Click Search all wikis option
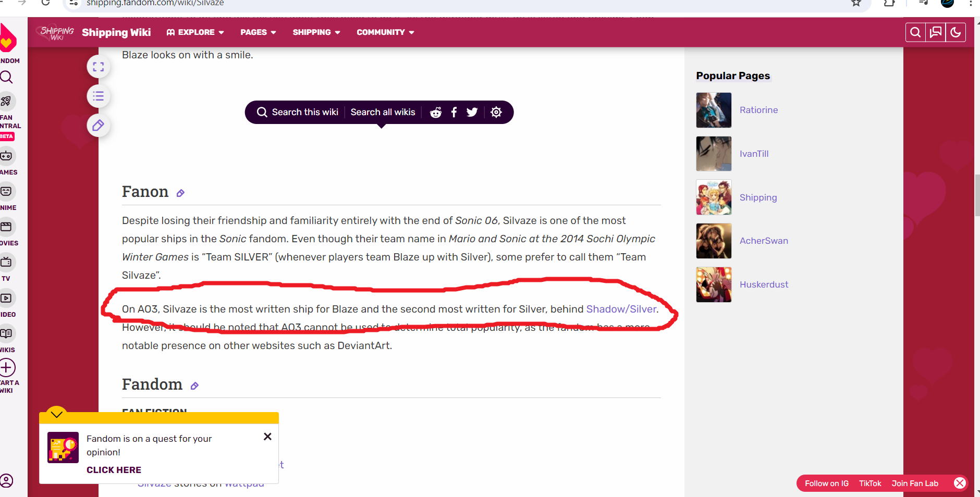The image size is (980, 497). tap(383, 113)
